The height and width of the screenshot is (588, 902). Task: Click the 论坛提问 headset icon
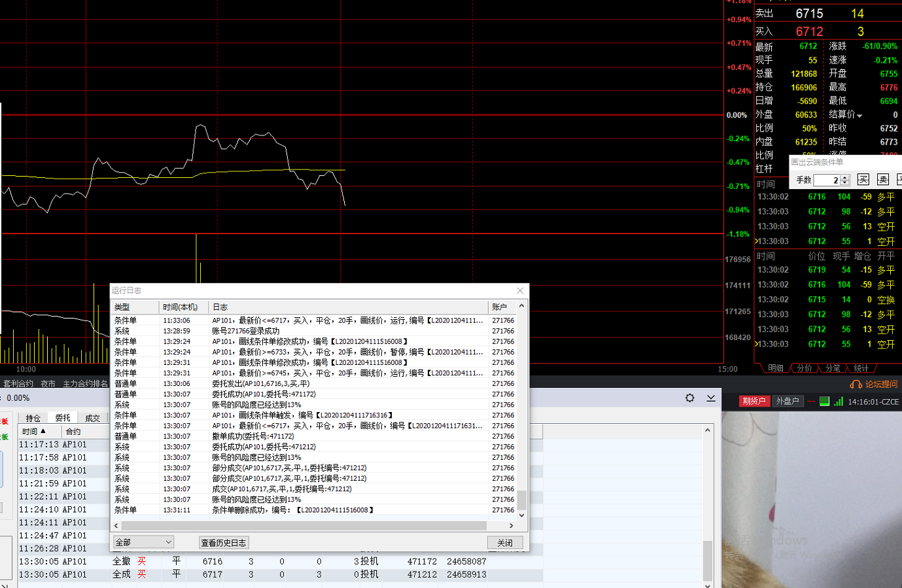tap(856, 385)
